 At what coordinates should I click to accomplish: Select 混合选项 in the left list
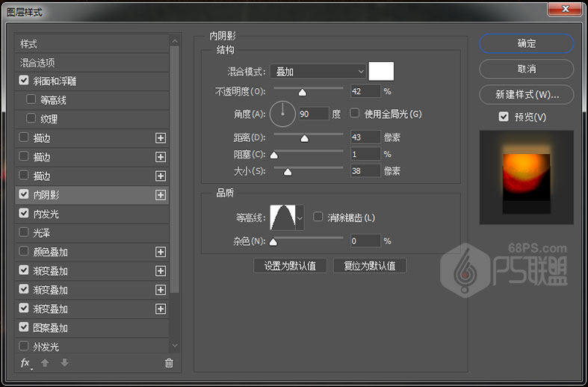pyautogui.click(x=92, y=63)
